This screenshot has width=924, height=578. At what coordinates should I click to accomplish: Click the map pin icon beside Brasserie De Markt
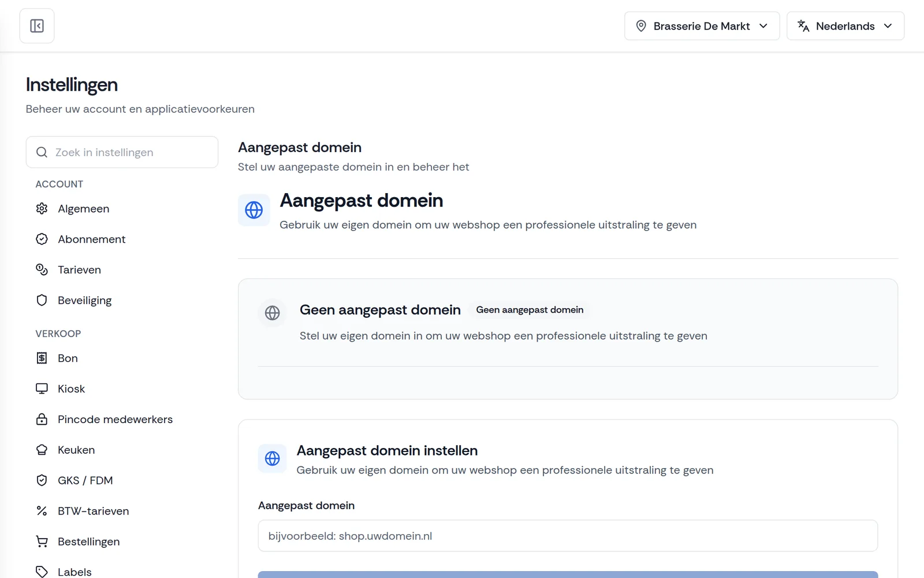[x=641, y=26]
